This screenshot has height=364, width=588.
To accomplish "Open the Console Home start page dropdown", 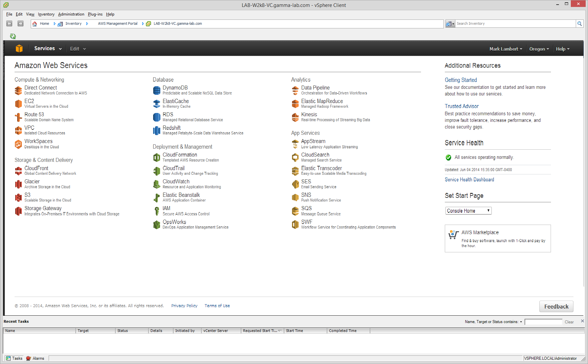I will [x=468, y=211].
